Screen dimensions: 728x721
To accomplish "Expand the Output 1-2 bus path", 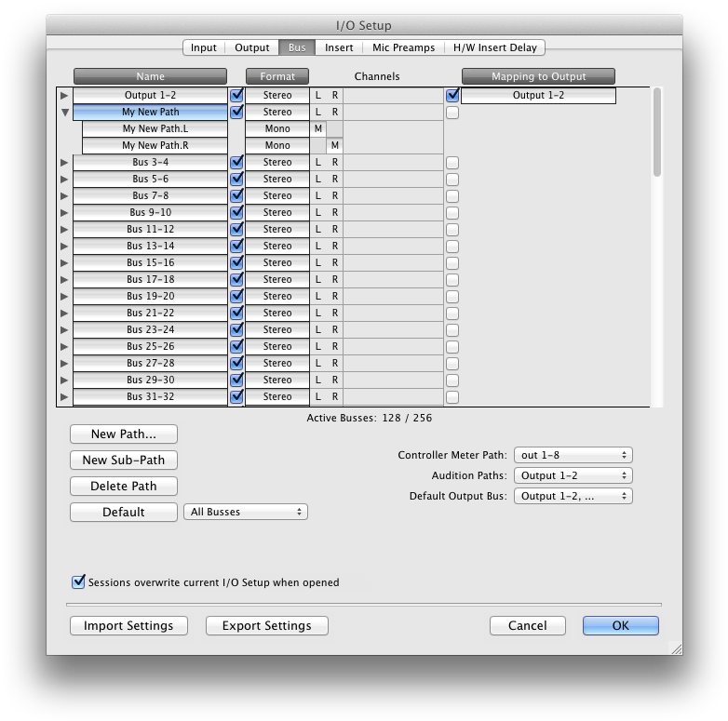I will [64, 96].
